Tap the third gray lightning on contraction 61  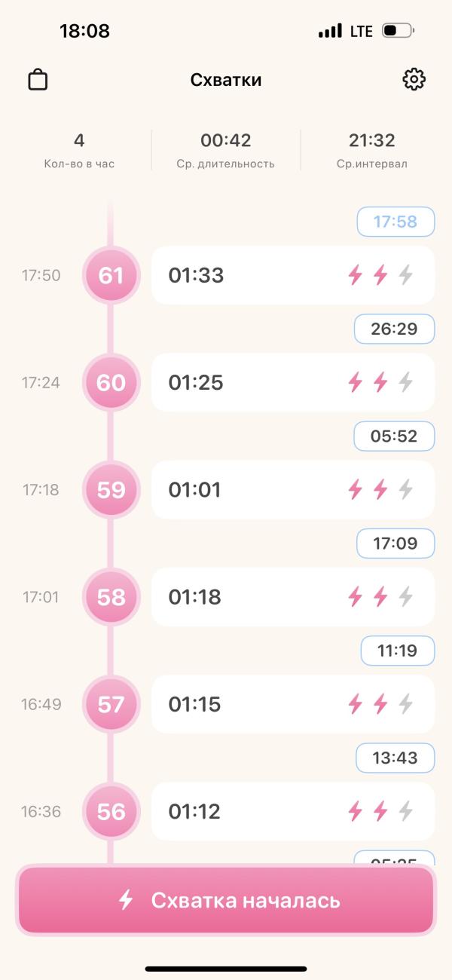pos(406,275)
